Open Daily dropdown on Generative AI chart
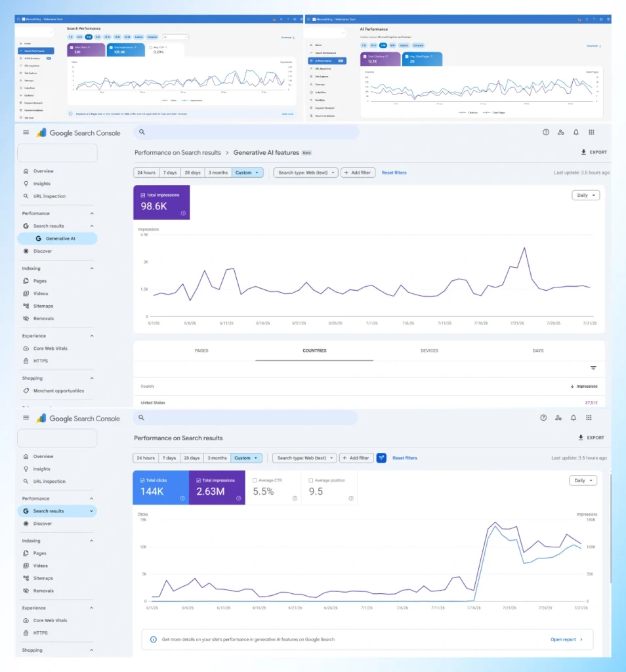Image resolution: width=626 pixels, height=672 pixels. (586, 196)
